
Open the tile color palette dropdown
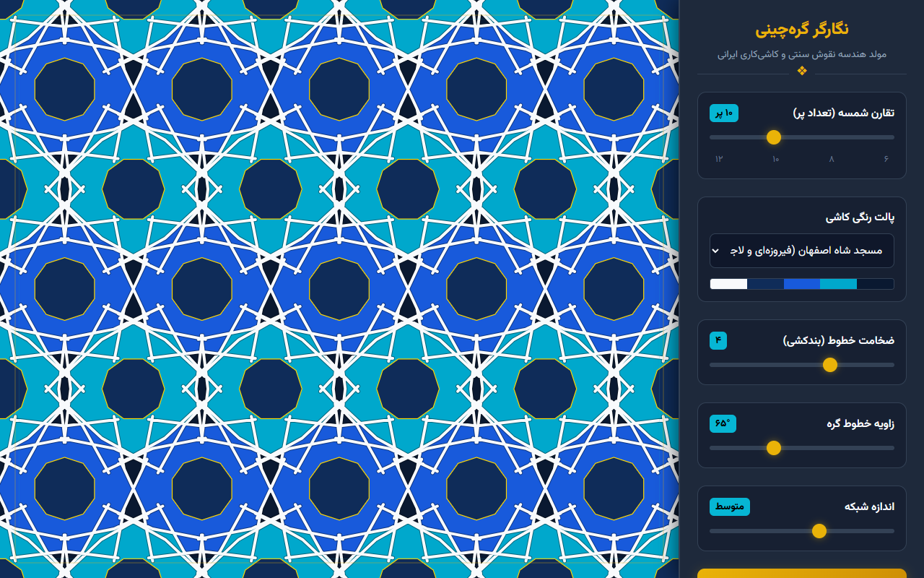tap(801, 251)
